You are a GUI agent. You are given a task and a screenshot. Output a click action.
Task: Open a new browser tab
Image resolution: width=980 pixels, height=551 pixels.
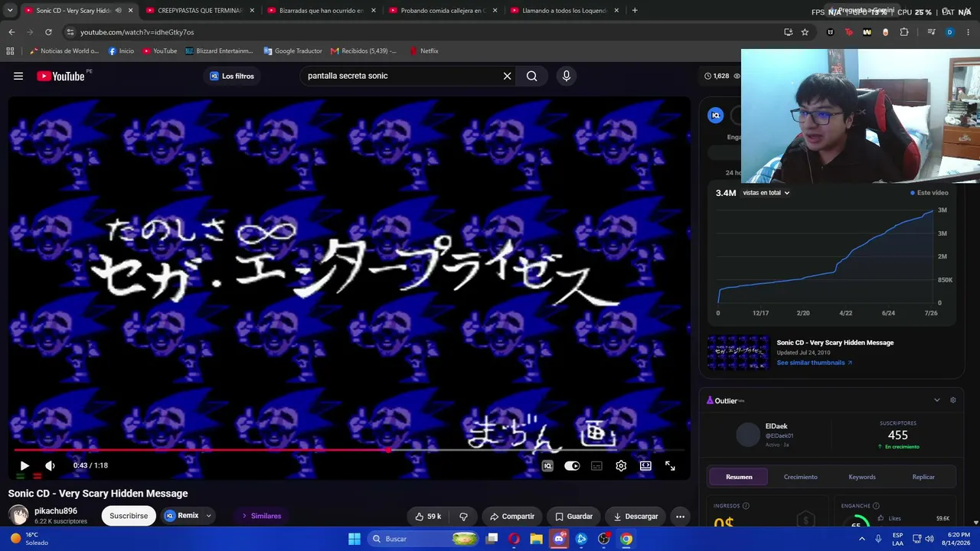pos(635,11)
